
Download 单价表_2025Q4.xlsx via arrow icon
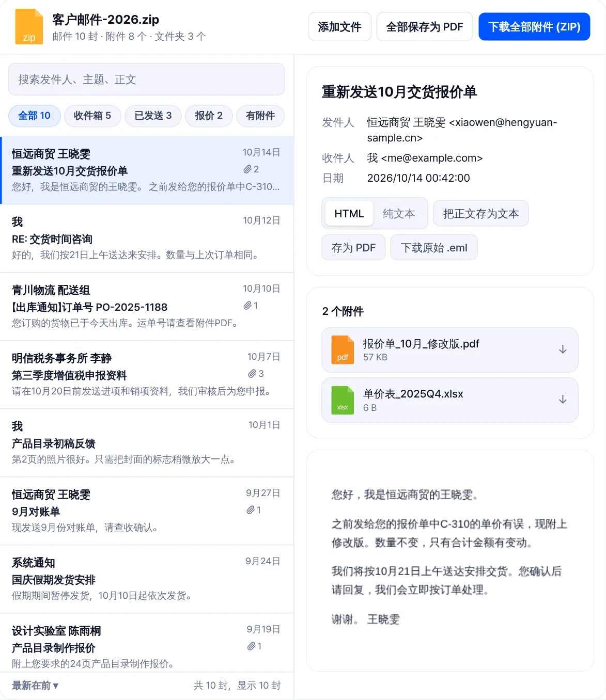click(x=563, y=400)
